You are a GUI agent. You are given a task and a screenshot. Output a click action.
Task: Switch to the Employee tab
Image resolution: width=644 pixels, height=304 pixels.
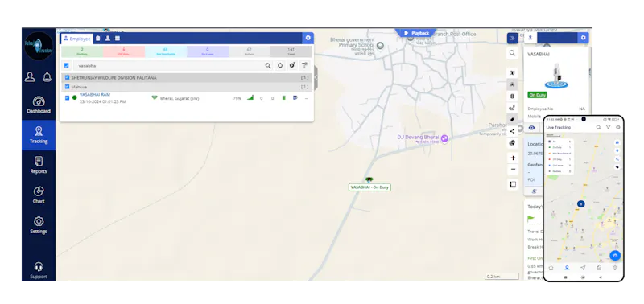(77, 39)
